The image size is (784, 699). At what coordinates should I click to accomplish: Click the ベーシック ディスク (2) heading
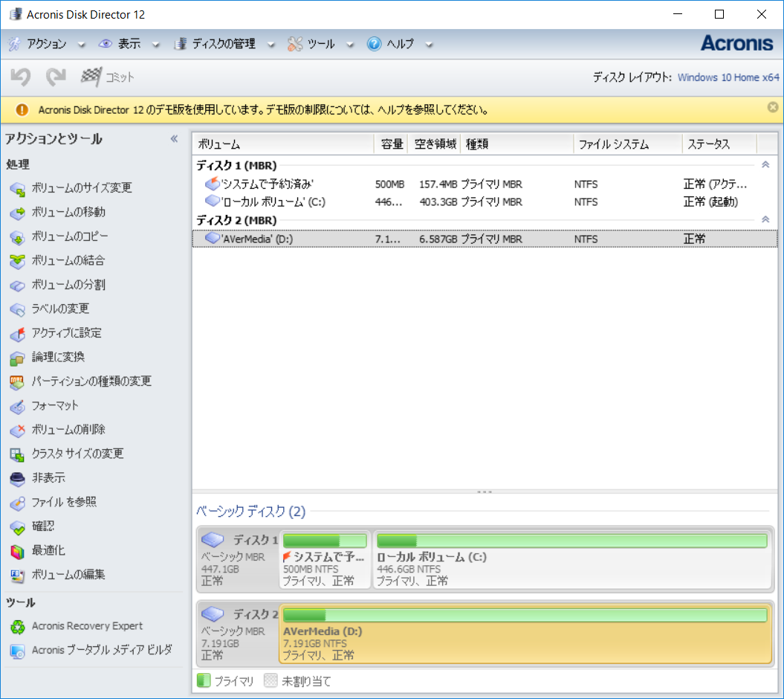point(251,512)
